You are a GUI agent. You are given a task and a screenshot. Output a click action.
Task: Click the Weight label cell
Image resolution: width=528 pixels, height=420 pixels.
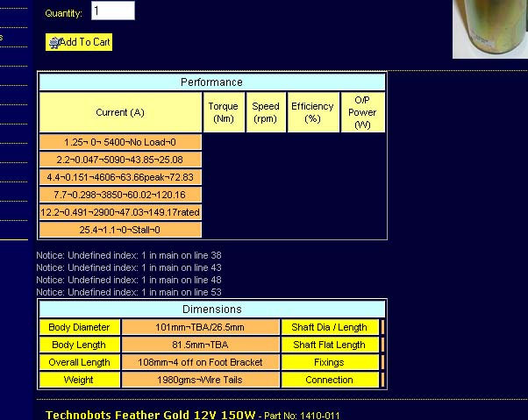coord(79,380)
